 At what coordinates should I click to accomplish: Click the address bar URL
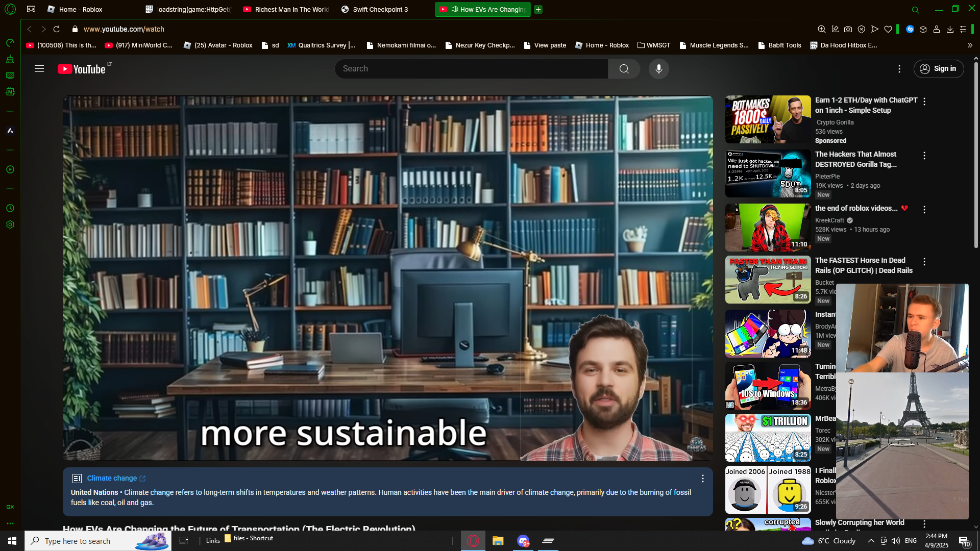tap(124, 29)
